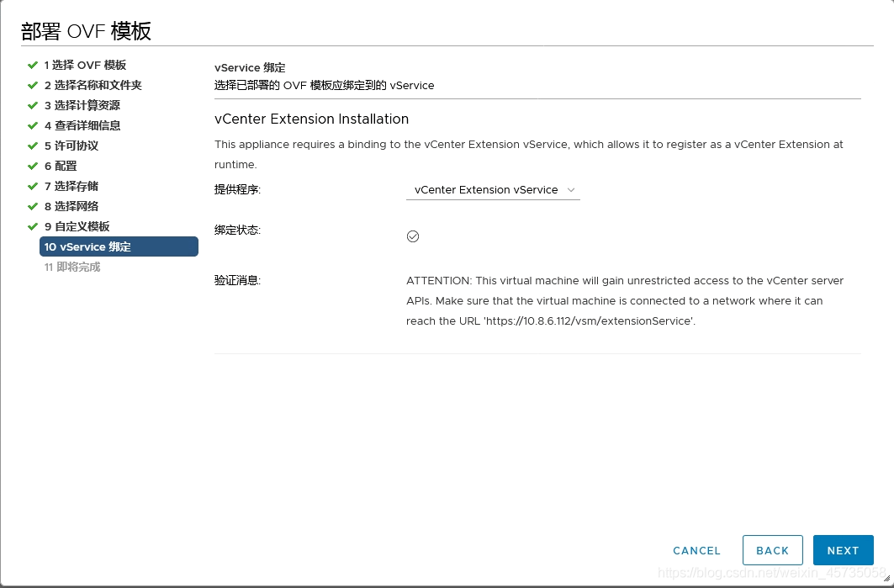Image resolution: width=894 pixels, height=588 pixels.
Task: Go to step 3 选择计算资源
Action: 82,105
